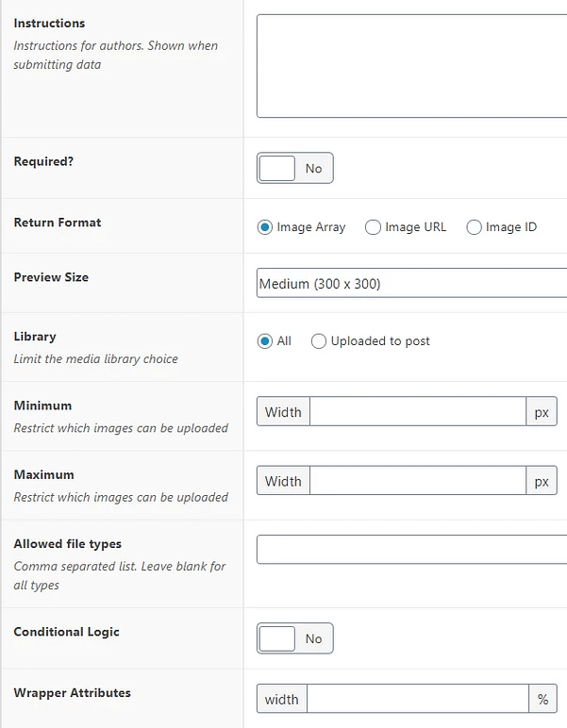This screenshot has height=728, width=567.
Task: Choose Image URL as return format
Action: [x=373, y=227]
